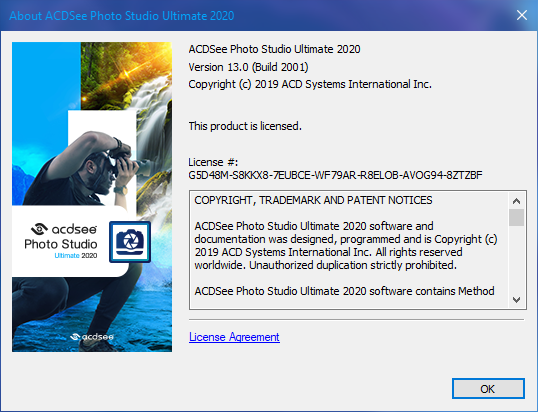Image resolution: width=538 pixels, height=412 pixels.
Task: Click the notices scroll down arrow
Action: pos(516,300)
